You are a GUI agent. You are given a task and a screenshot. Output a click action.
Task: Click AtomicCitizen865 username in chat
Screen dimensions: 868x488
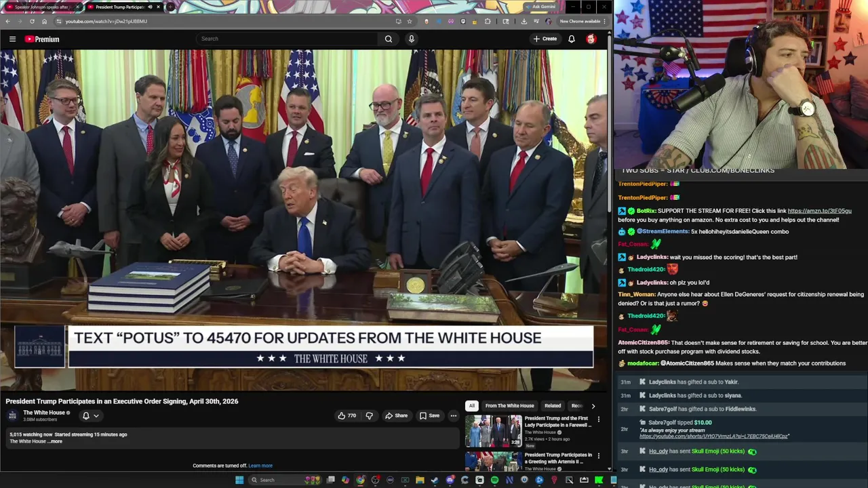click(x=644, y=343)
